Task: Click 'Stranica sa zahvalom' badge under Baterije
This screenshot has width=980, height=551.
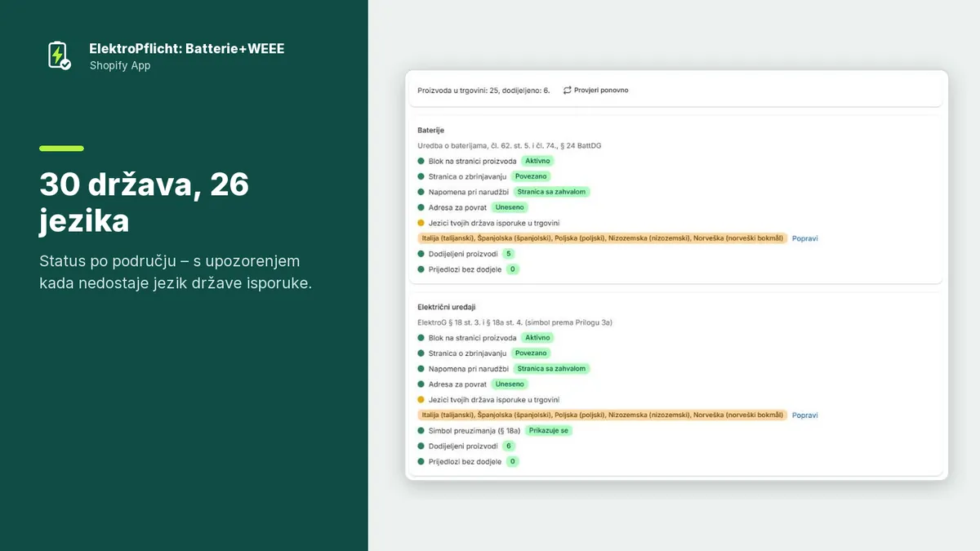Action: click(x=552, y=192)
